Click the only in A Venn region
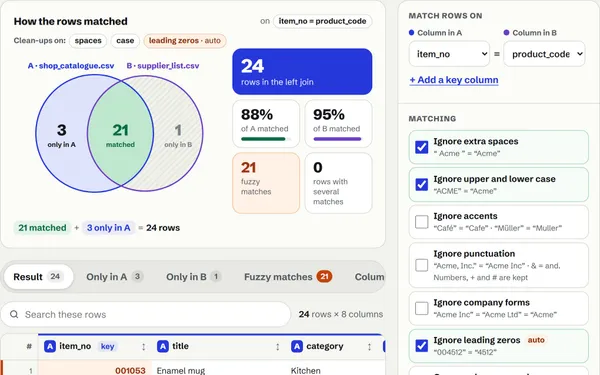Viewport: 600px width, 375px height. (61, 135)
